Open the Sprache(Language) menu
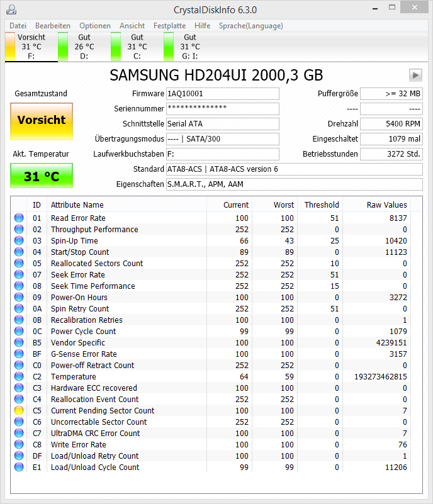Viewport: 433px width, 504px height. 250,26
